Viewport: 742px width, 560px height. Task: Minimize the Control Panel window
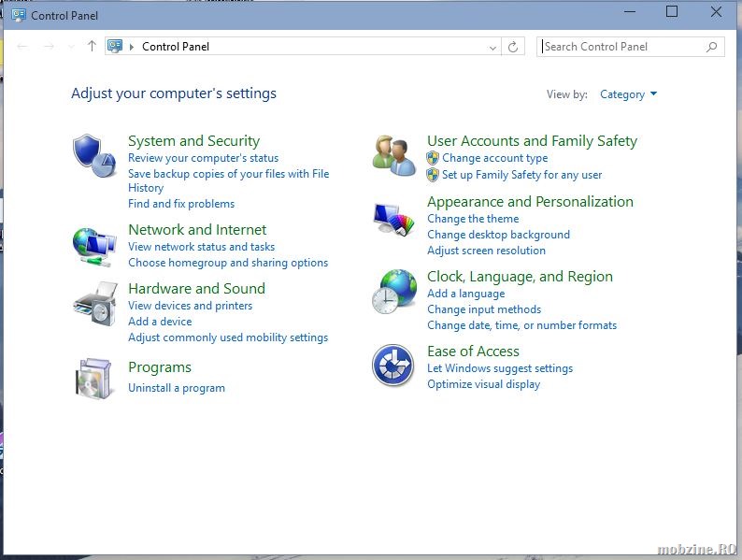point(630,12)
